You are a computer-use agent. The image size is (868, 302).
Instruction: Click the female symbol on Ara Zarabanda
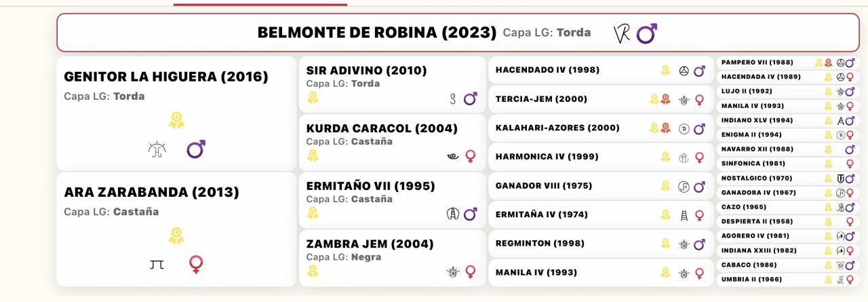click(x=196, y=264)
